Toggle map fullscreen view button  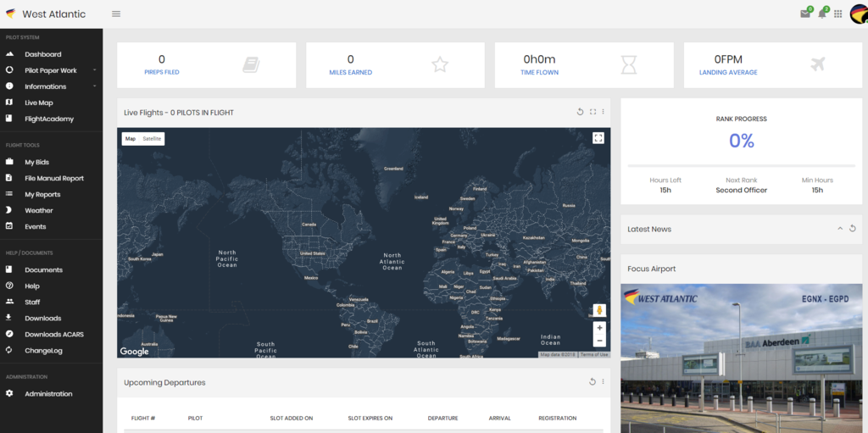(x=598, y=138)
